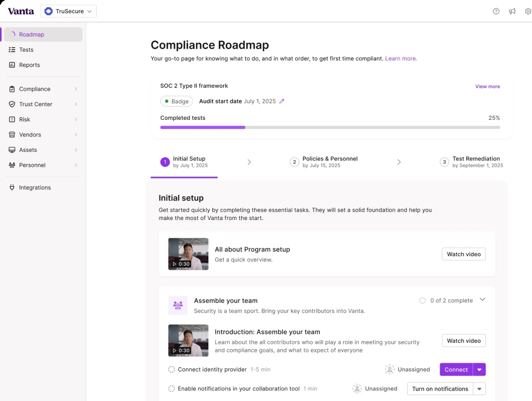Play the All about Program setup video thumbnail
This screenshot has width=532, height=401.
point(189,254)
